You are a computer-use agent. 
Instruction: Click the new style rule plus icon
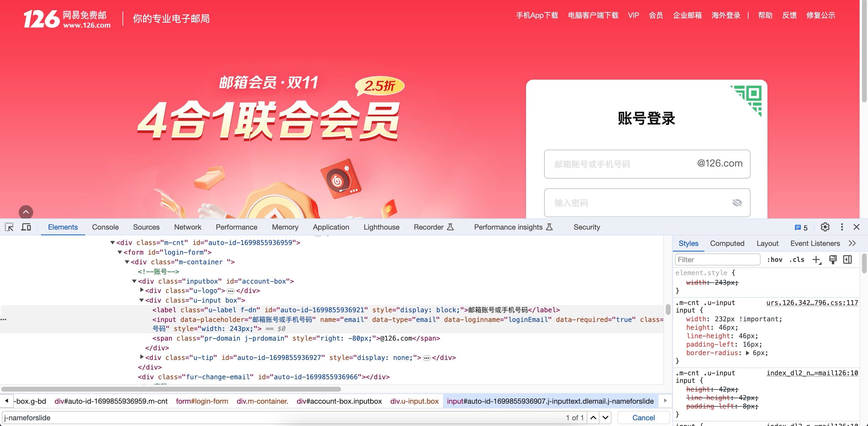point(816,260)
